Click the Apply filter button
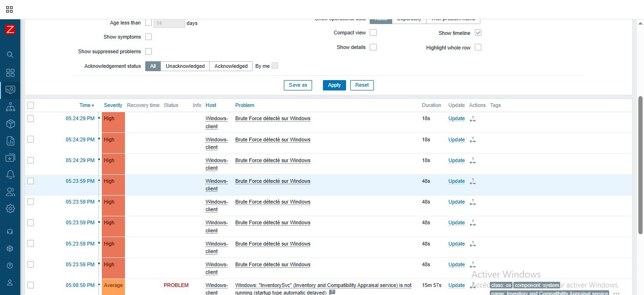The image size is (644, 295). 334,85
